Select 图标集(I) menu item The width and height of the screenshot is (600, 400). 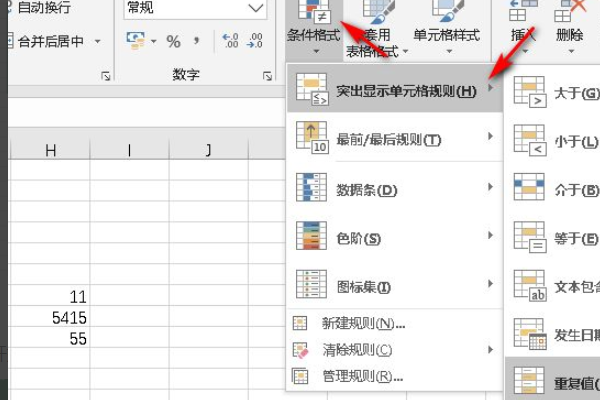395,284
